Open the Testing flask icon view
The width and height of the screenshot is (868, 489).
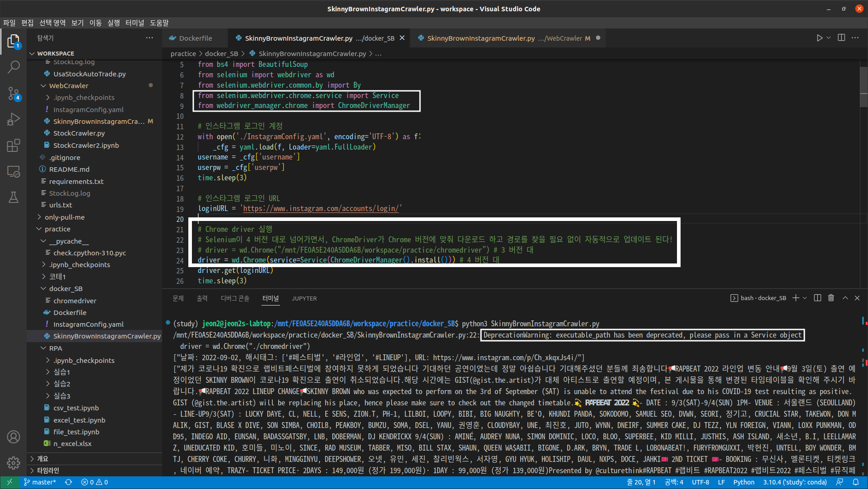pos(14,197)
